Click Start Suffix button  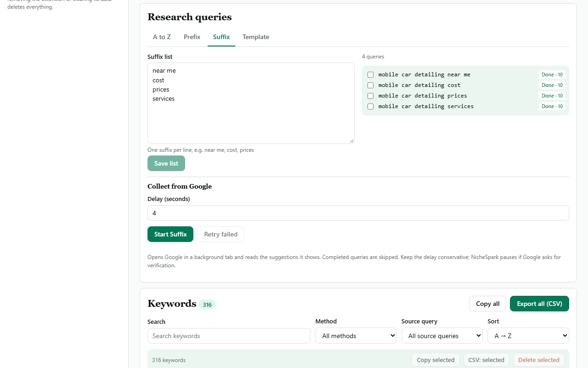click(170, 234)
